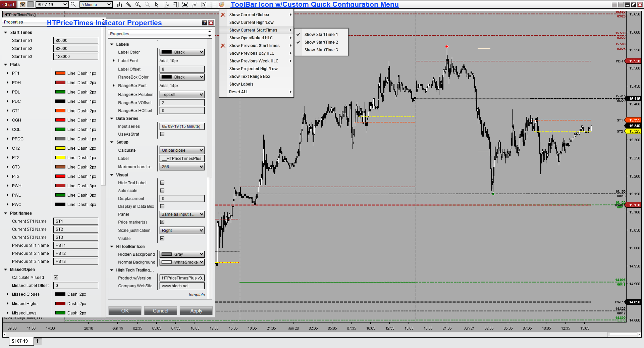Toggle the UseAsStrat checkbox
Image resolution: width=644 pixels, height=348 pixels.
(162, 134)
